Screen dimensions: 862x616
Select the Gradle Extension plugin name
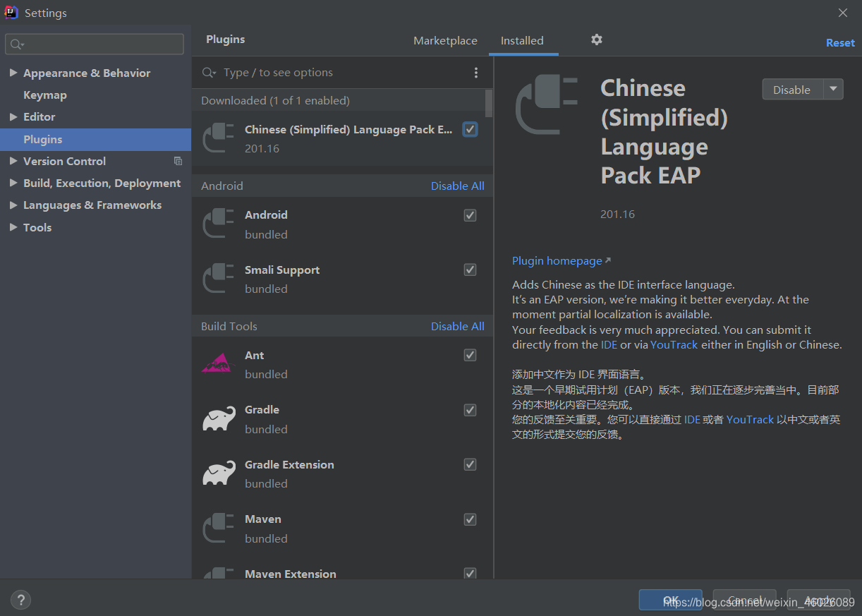click(x=289, y=464)
